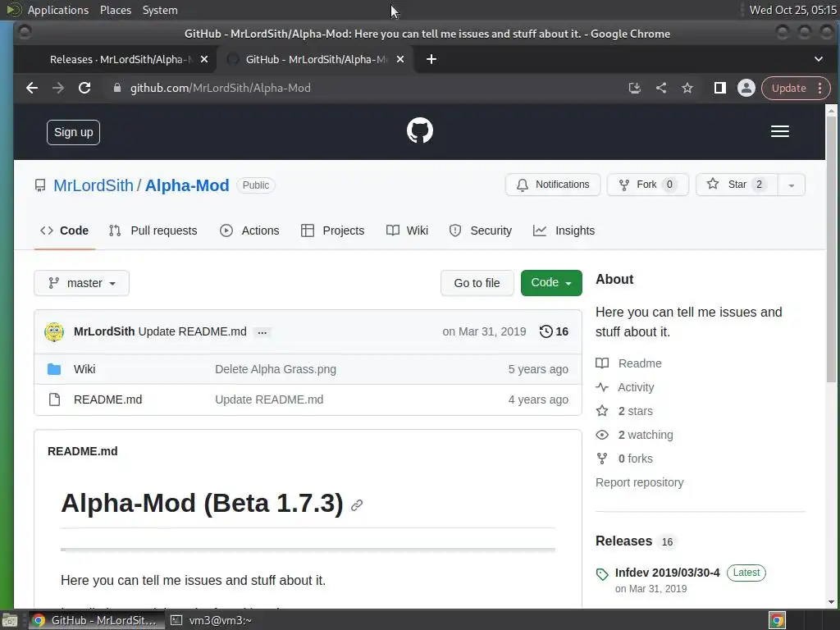Image resolution: width=840 pixels, height=630 pixels.
Task: Click the browser forward arrow
Action: [x=58, y=88]
